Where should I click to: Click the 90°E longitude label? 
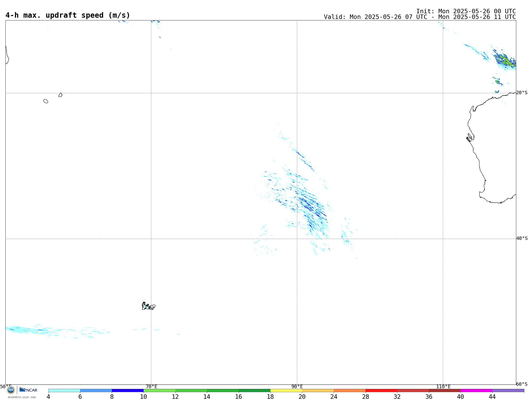297,387
